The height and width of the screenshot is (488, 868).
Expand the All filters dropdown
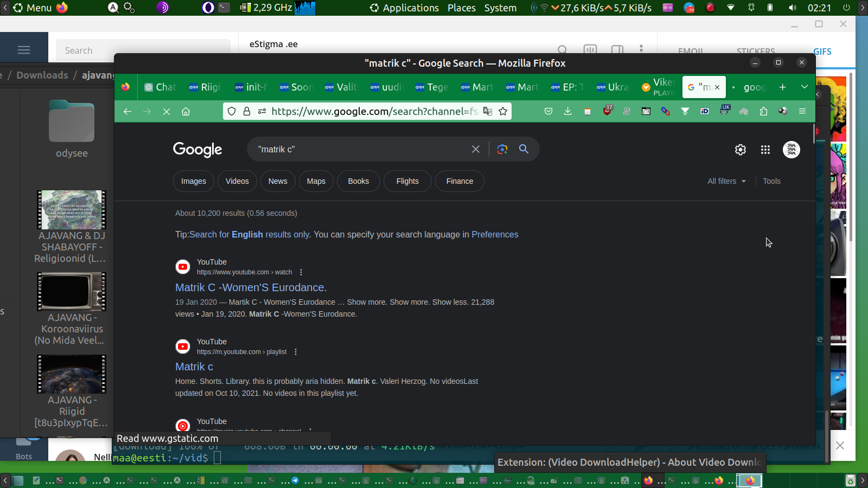click(726, 181)
